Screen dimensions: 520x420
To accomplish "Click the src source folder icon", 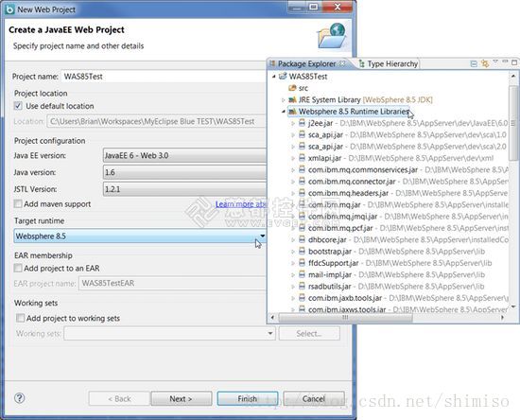I will point(292,88).
